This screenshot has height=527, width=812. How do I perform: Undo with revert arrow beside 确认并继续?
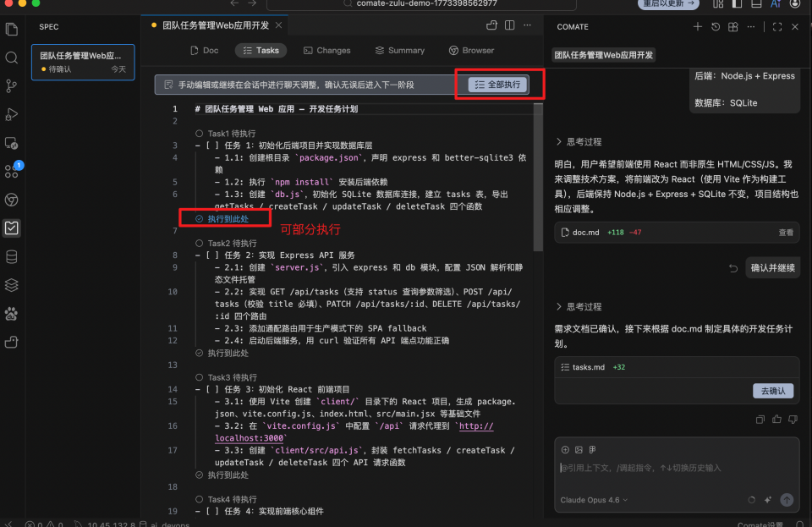pyautogui.click(x=733, y=268)
